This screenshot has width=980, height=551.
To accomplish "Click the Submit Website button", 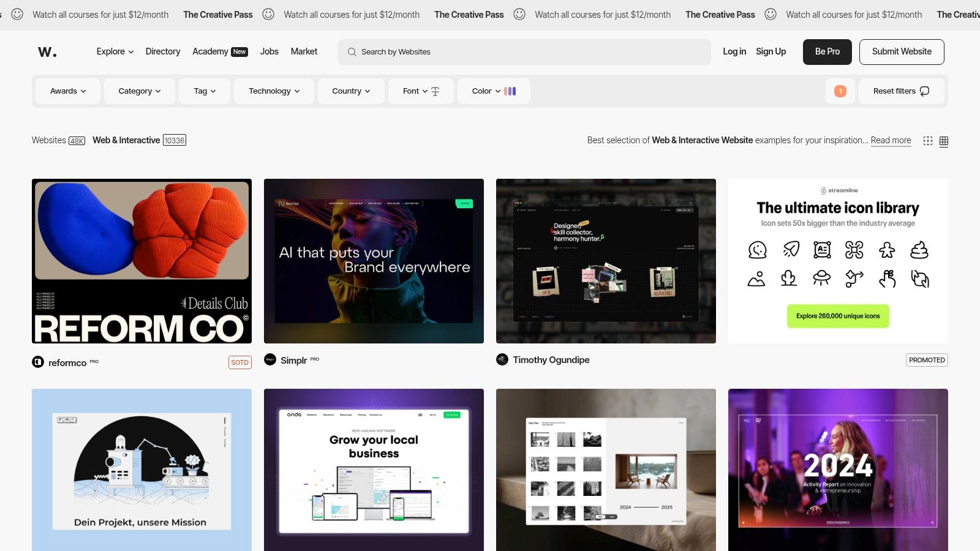I will coord(902,52).
